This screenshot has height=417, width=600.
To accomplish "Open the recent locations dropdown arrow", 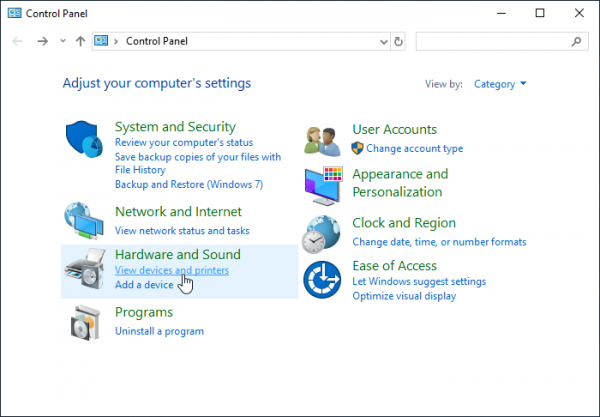I will tap(63, 41).
